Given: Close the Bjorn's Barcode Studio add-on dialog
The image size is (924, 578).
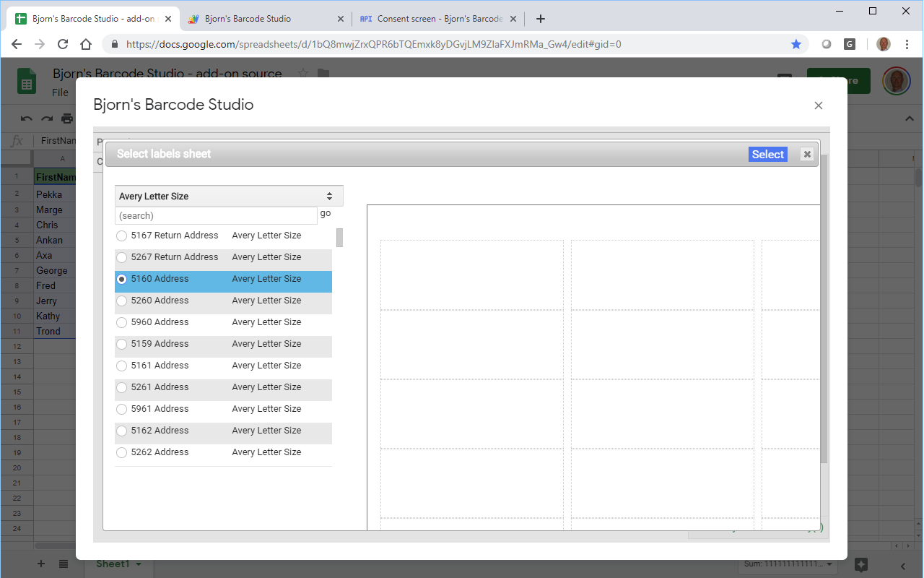Looking at the screenshot, I should coord(819,105).
